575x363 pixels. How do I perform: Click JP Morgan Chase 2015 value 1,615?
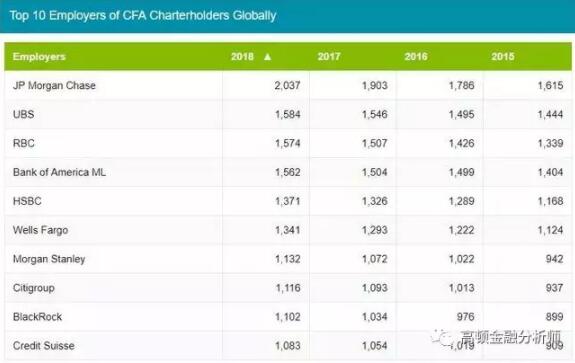tap(550, 85)
